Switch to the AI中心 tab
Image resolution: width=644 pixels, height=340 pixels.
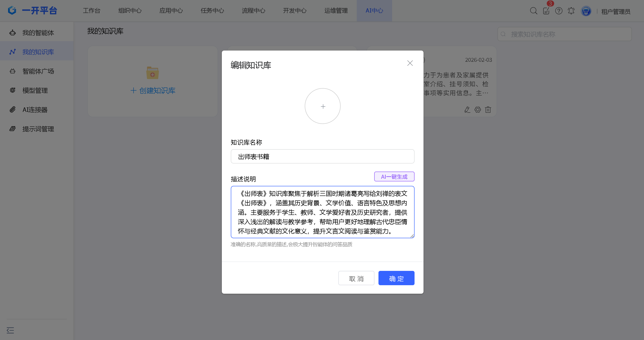pyautogui.click(x=374, y=11)
